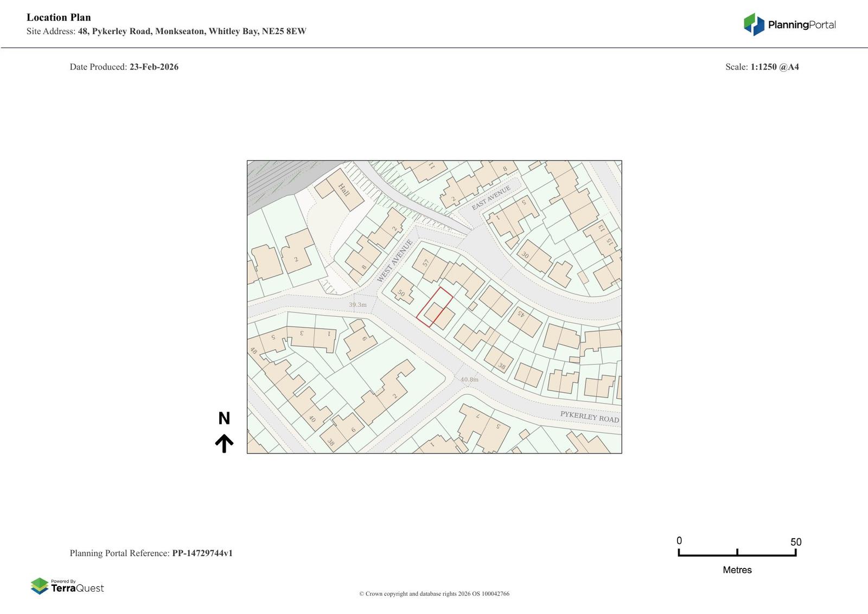Click the West Avenue street label
868x614 pixels.
coord(394,261)
